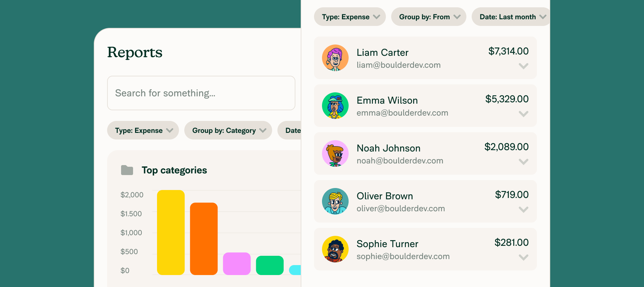Expand Sophie Turner's expense row chevron

(524, 257)
